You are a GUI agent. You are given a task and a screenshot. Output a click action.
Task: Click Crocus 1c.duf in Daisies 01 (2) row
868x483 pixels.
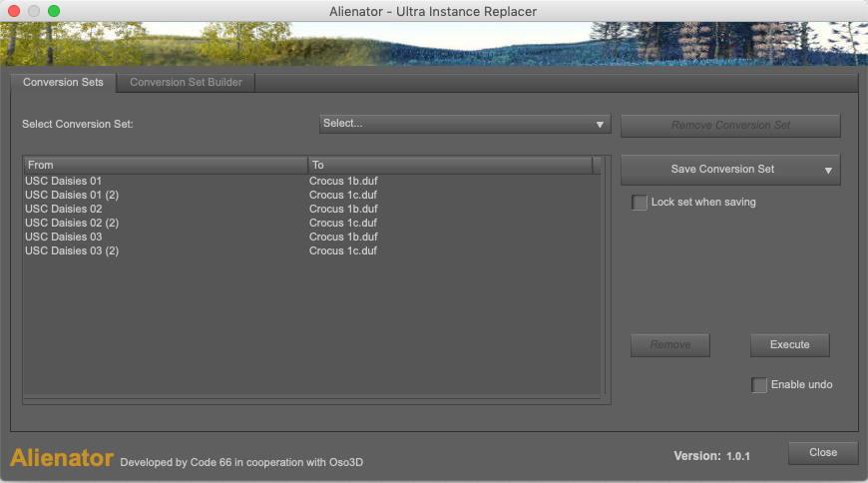click(342, 195)
